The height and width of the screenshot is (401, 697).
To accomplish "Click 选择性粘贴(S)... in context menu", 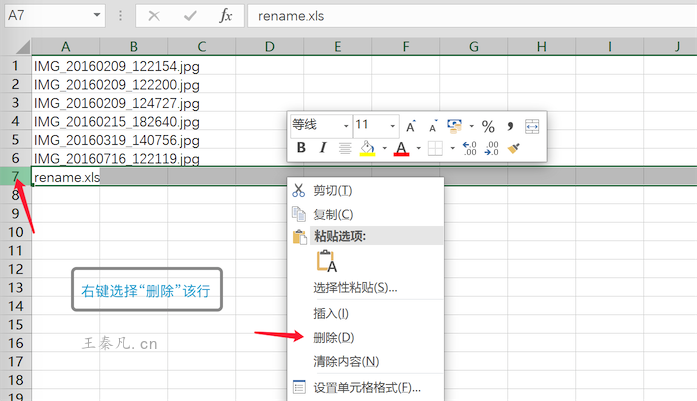I will 355,288.
